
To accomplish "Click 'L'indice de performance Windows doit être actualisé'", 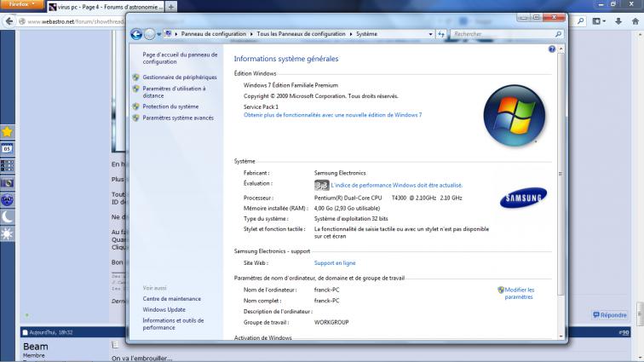I will tap(397, 186).
